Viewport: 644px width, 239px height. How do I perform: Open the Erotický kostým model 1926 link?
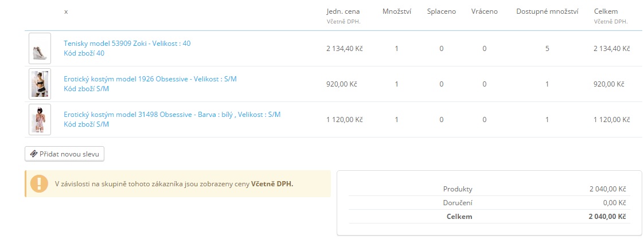pos(150,79)
